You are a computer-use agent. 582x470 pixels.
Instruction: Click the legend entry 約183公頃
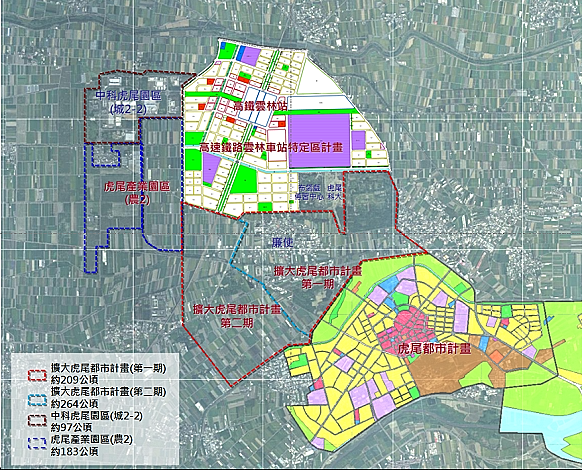[75, 451]
